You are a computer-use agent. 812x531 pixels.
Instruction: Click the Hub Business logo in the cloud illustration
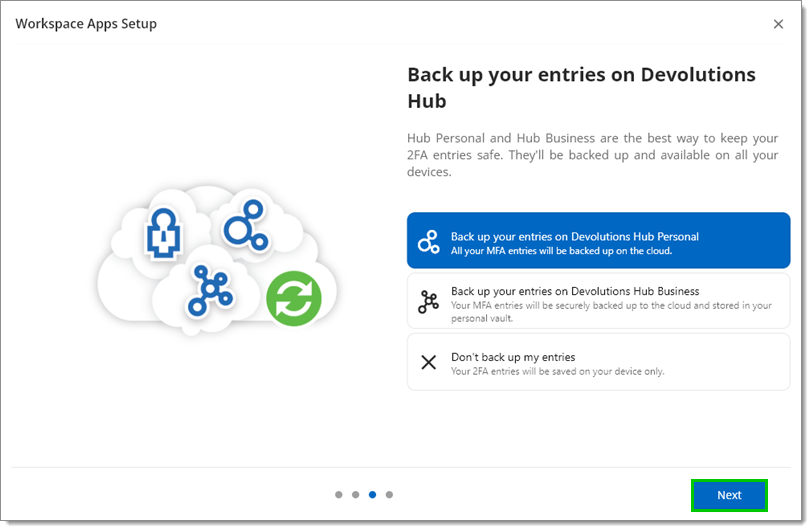[210, 290]
